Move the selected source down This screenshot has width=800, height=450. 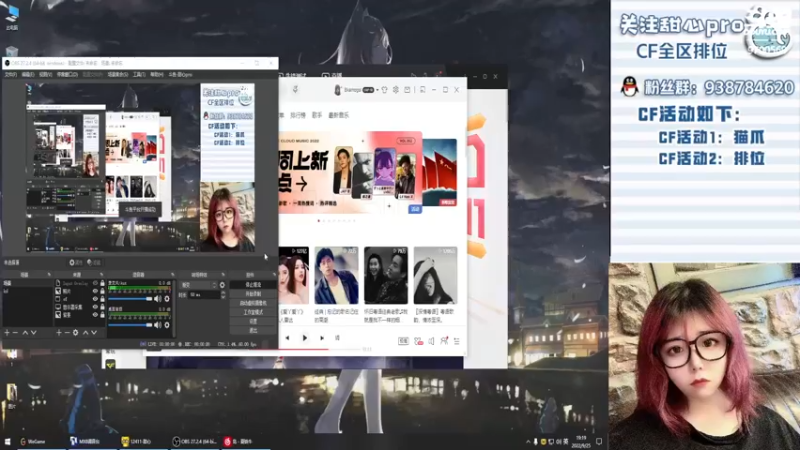pos(94,333)
